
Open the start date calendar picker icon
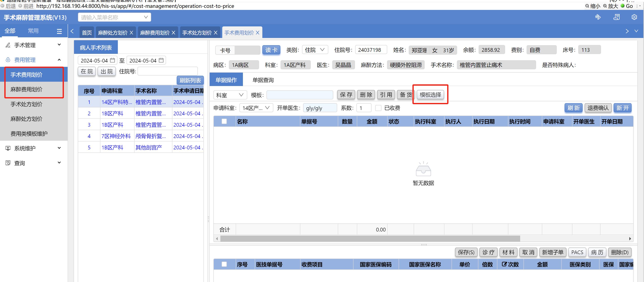(x=112, y=60)
